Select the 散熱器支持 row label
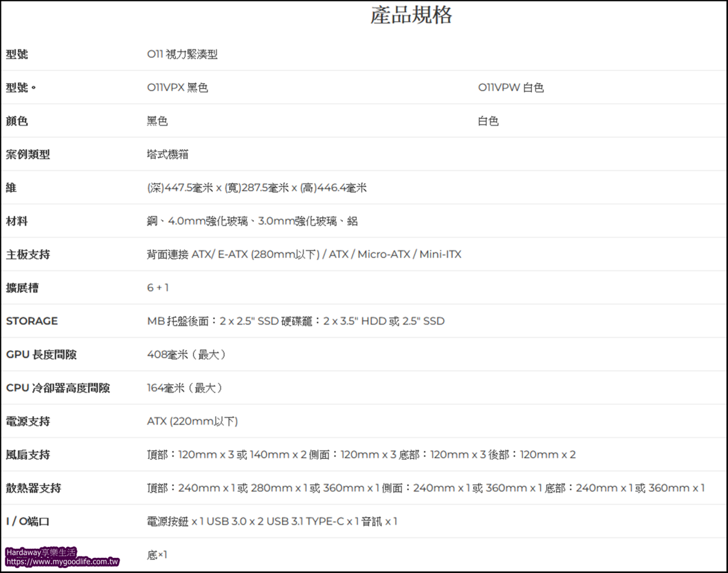This screenshot has width=728, height=573. [x=33, y=488]
